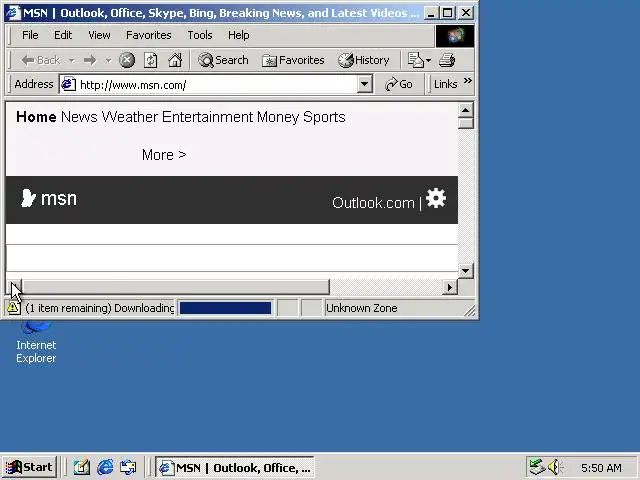This screenshot has height=480, width=640.
Task: Open the Search pane
Action: [x=223, y=60]
